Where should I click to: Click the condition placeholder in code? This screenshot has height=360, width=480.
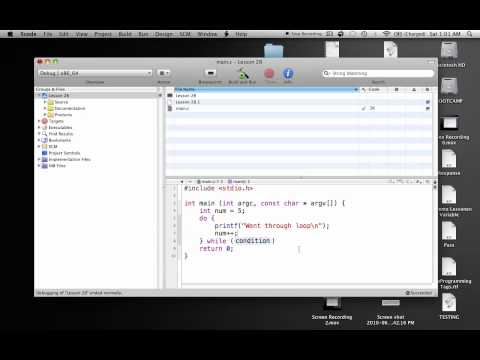point(253,241)
